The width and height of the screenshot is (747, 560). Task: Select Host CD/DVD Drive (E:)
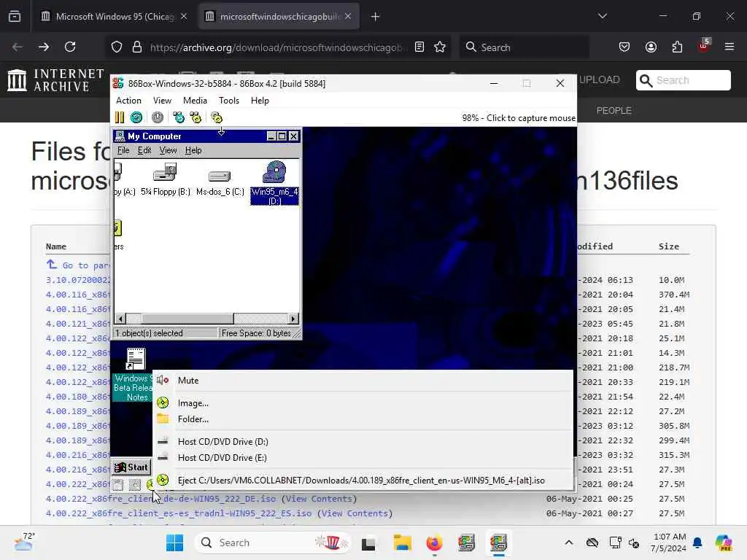[x=363, y=458]
